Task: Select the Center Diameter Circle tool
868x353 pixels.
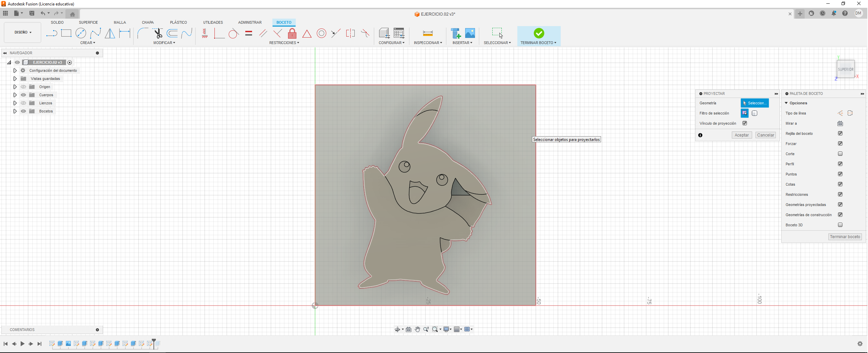Action: click(x=81, y=33)
